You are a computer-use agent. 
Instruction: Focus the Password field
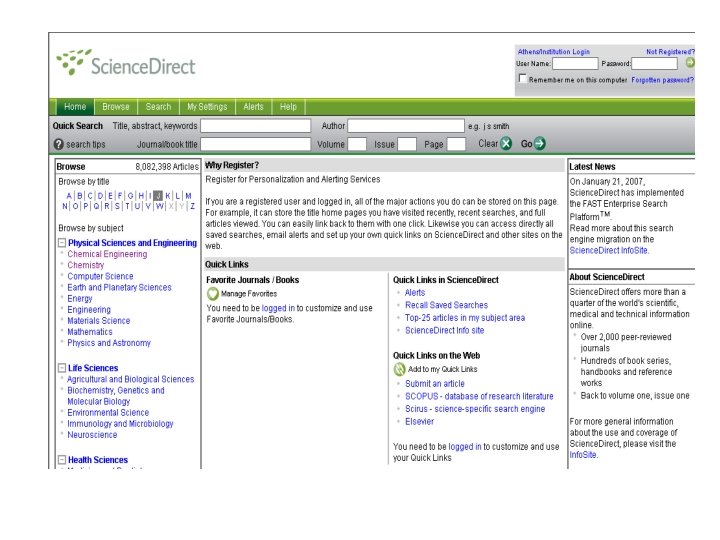click(654, 63)
